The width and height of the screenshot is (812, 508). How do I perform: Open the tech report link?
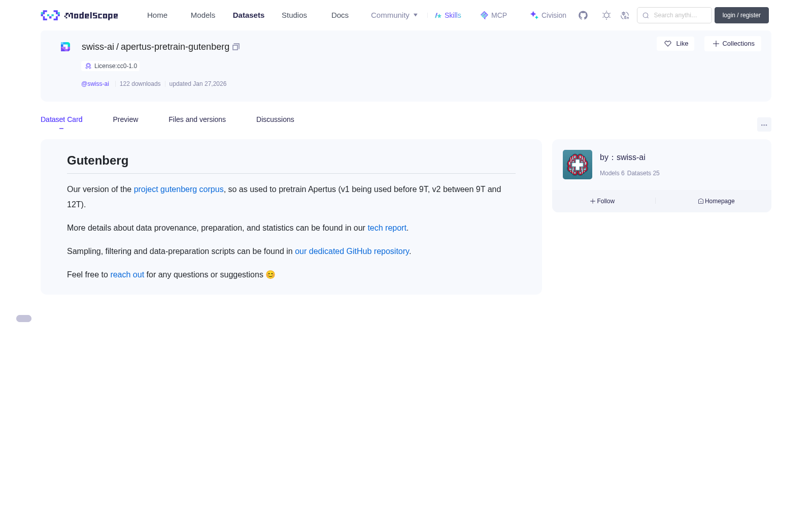[387, 228]
